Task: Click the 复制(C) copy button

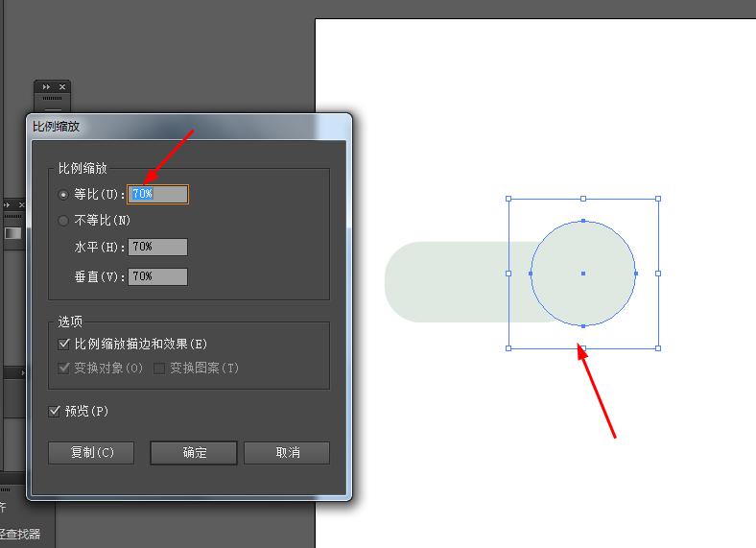Action: click(91, 453)
